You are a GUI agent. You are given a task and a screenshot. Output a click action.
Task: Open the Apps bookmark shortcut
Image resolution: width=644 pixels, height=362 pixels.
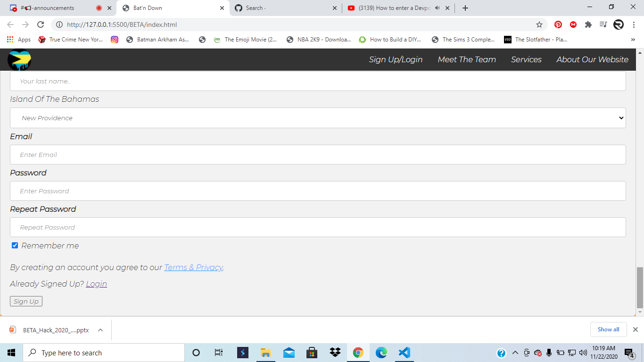tap(19, 40)
